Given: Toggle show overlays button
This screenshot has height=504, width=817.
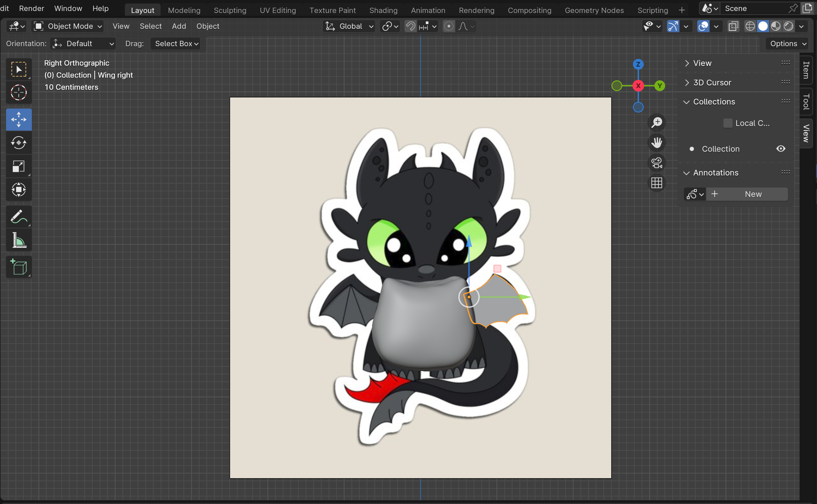Looking at the screenshot, I should (703, 26).
